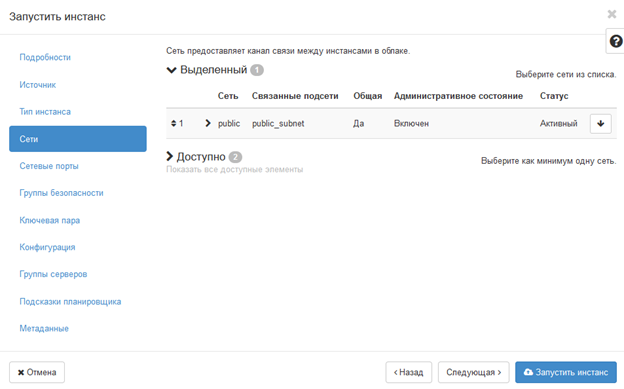This screenshot has width=624, height=389.
Task: Click the Активный status cell
Action: [x=558, y=123]
